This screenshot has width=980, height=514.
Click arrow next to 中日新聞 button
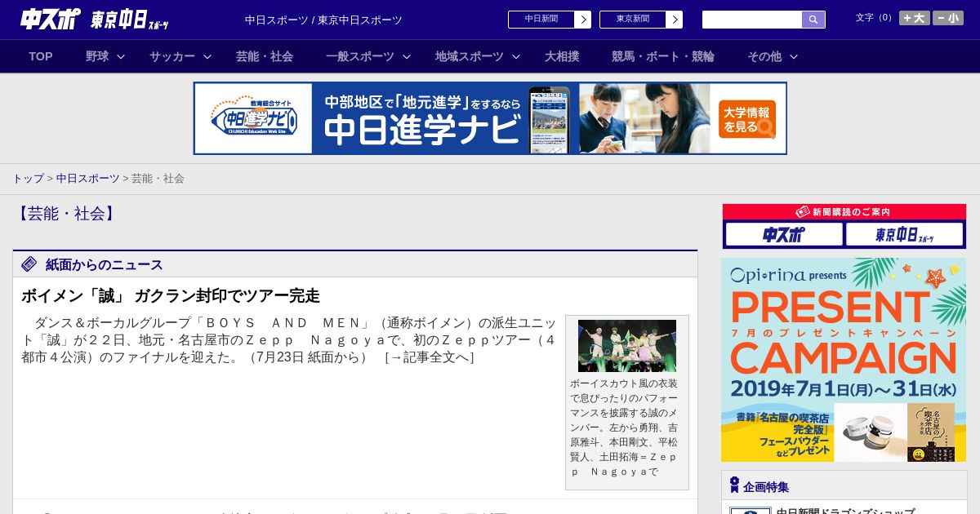pyautogui.click(x=583, y=20)
